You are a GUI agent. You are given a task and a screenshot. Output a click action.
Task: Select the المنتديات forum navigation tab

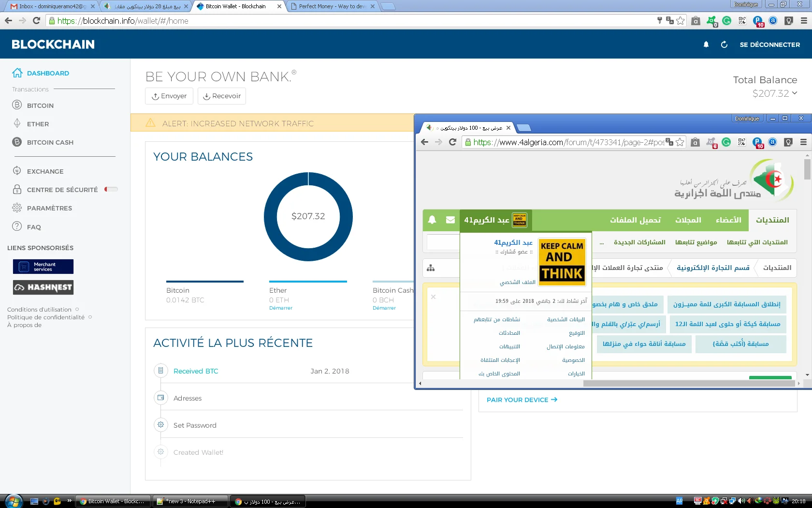pyautogui.click(x=772, y=220)
